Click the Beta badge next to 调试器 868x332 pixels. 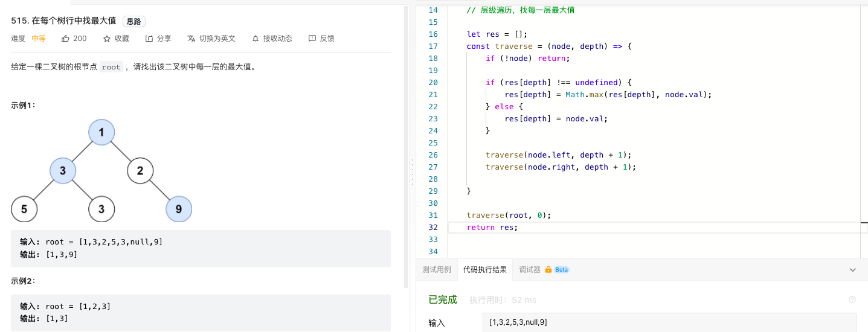562,270
